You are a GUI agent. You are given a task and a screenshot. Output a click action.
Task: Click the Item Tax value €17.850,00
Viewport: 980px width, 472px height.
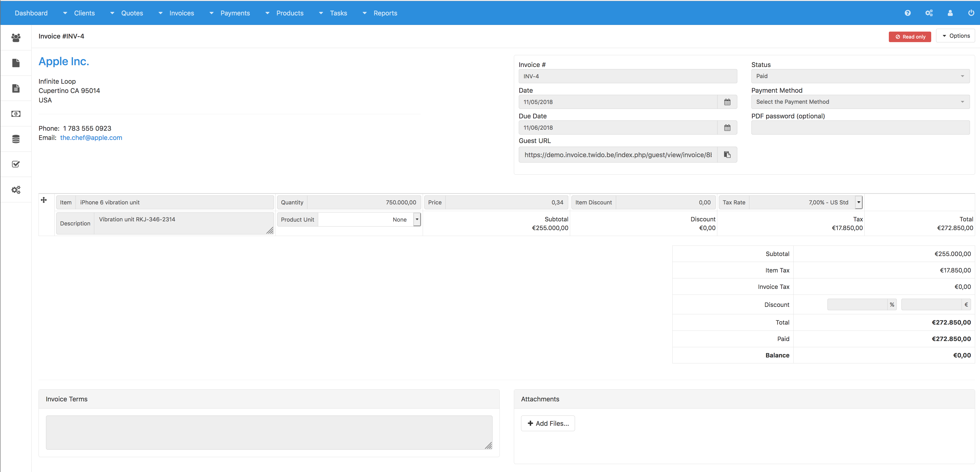pos(955,270)
